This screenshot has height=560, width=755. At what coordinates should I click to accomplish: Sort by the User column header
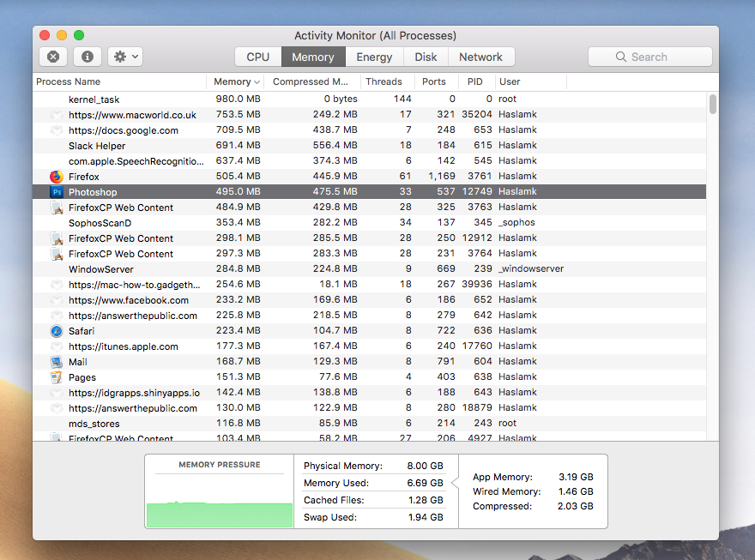(x=530, y=81)
